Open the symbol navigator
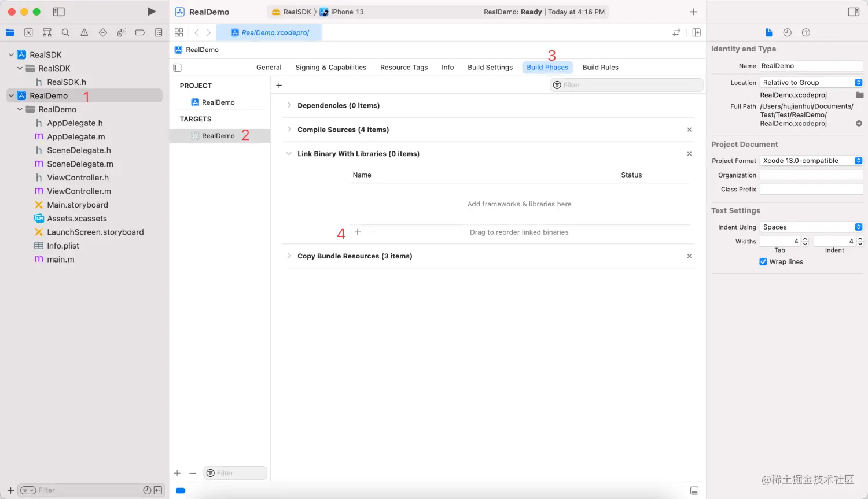Viewport: 868px width, 499px height. tap(47, 33)
